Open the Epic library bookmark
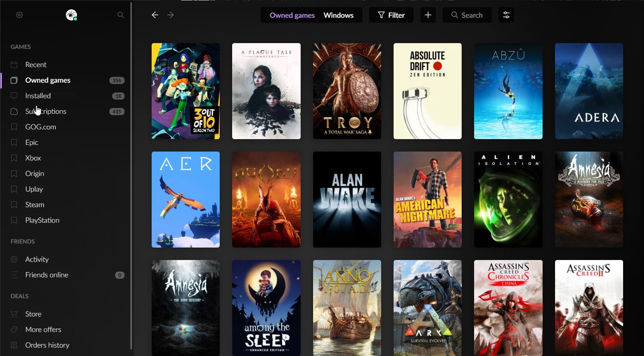Image resolution: width=644 pixels, height=356 pixels. (32, 143)
